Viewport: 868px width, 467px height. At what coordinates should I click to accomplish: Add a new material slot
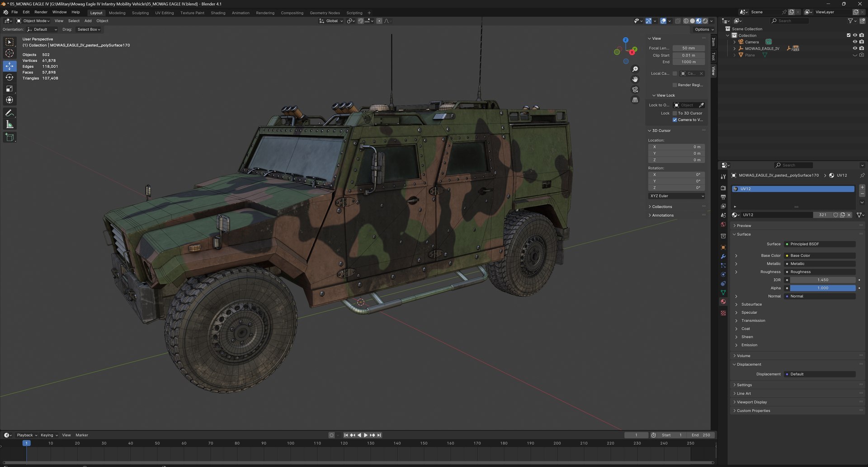pos(862,187)
